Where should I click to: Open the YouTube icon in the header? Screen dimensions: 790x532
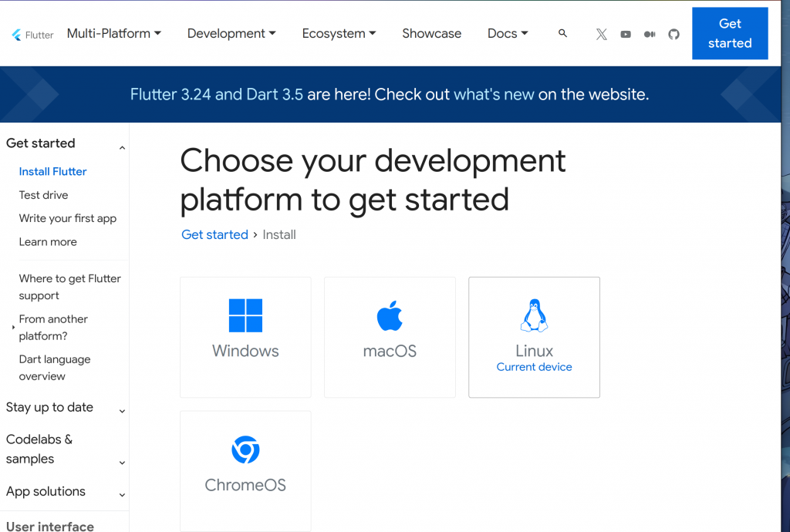625,34
